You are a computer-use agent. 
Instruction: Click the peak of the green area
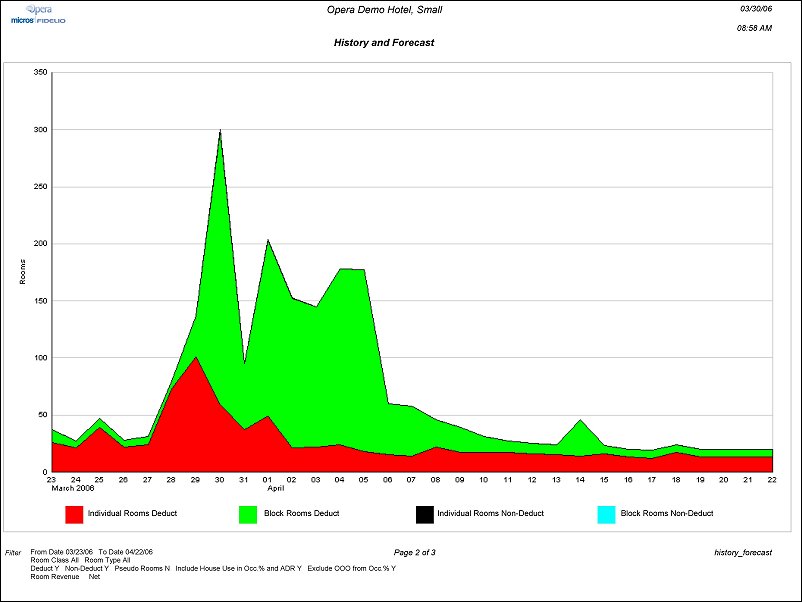(220, 132)
